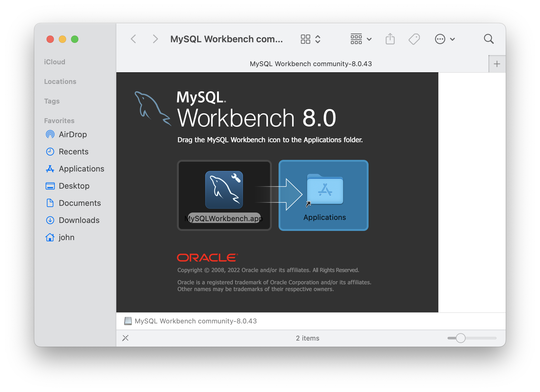540x392 pixels.
Task: Click the MySQLWorkbench.app file name label
Action: tap(224, 218)
